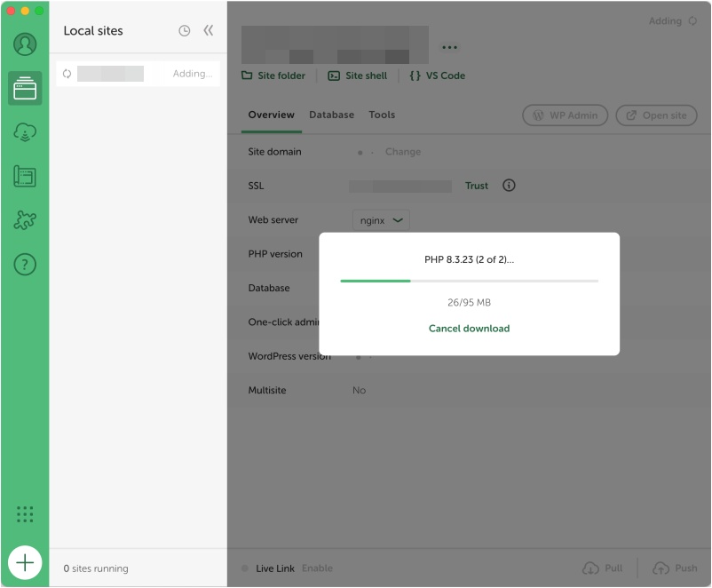
Task: Click the Help question mark icon
Action: pos(25,264)
